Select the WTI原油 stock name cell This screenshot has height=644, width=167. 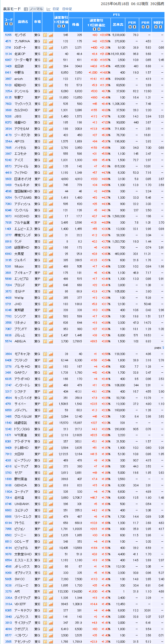pyautogui.click(x=23, y=435)
